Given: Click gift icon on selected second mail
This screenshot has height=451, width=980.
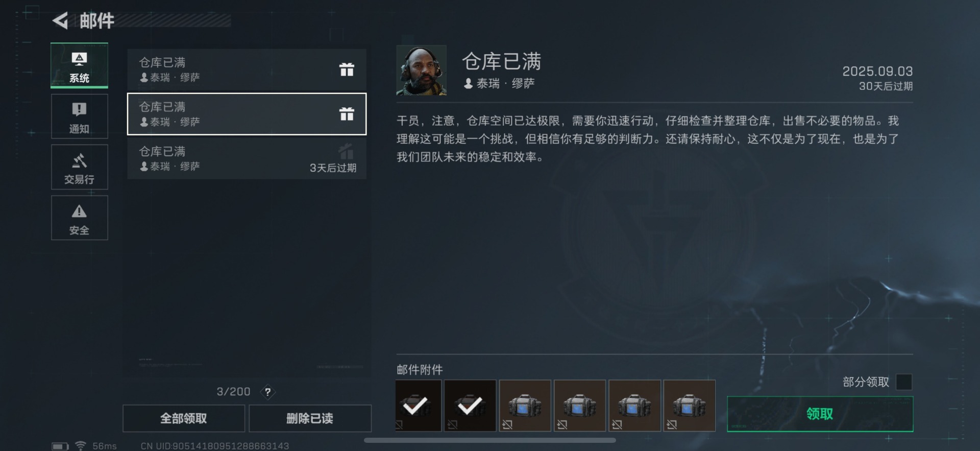Looking at the screenshot, I should pos(347,114).
